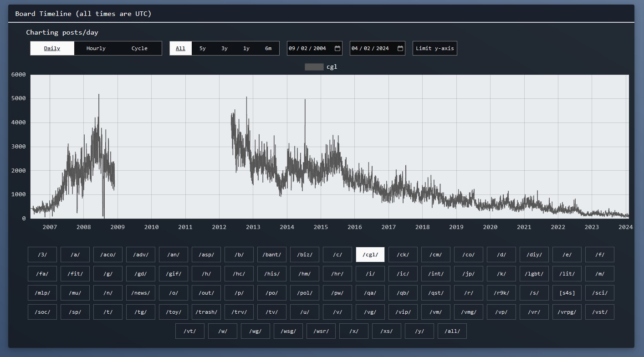644x357 pixels.
Task: Select the /mu/ board
Action: 75,293
